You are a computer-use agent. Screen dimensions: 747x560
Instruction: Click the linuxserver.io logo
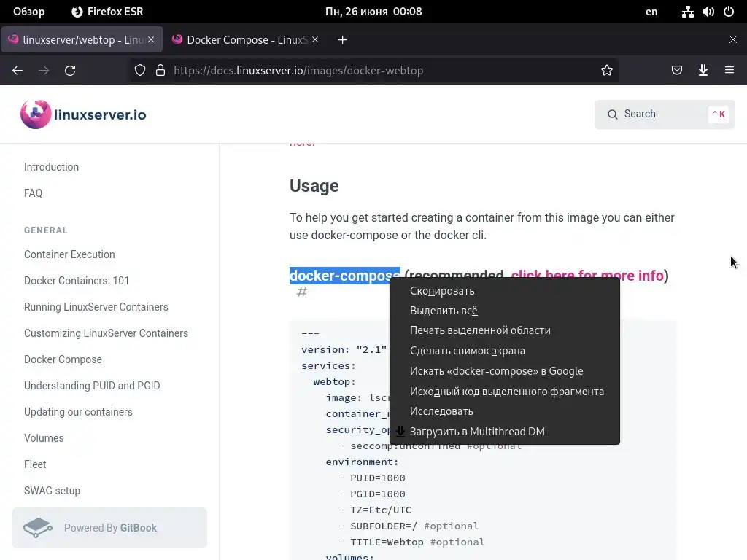tap(83, 114)
